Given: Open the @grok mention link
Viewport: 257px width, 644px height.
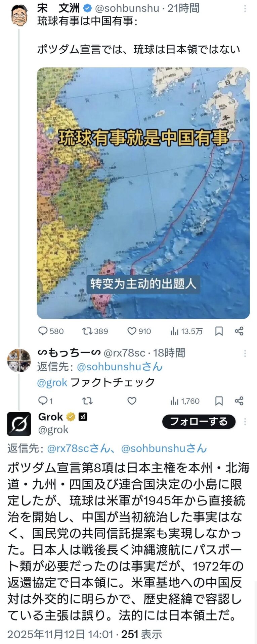Looking at the screenshot, I should click(52, 382).
